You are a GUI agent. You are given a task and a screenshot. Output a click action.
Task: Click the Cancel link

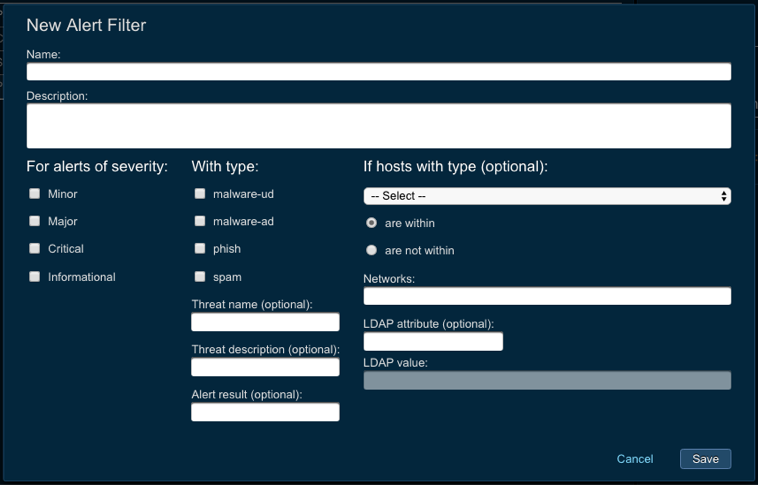pos(634,459)
